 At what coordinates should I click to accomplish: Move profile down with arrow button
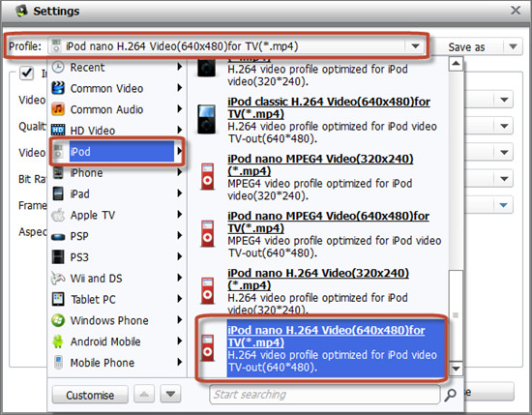point(170,394)
